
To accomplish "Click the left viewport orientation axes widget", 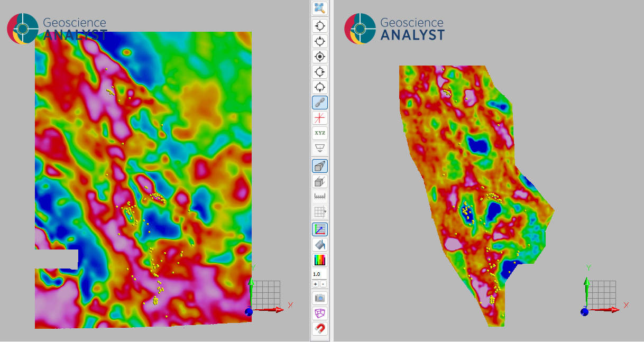I will tap(270, 290).
